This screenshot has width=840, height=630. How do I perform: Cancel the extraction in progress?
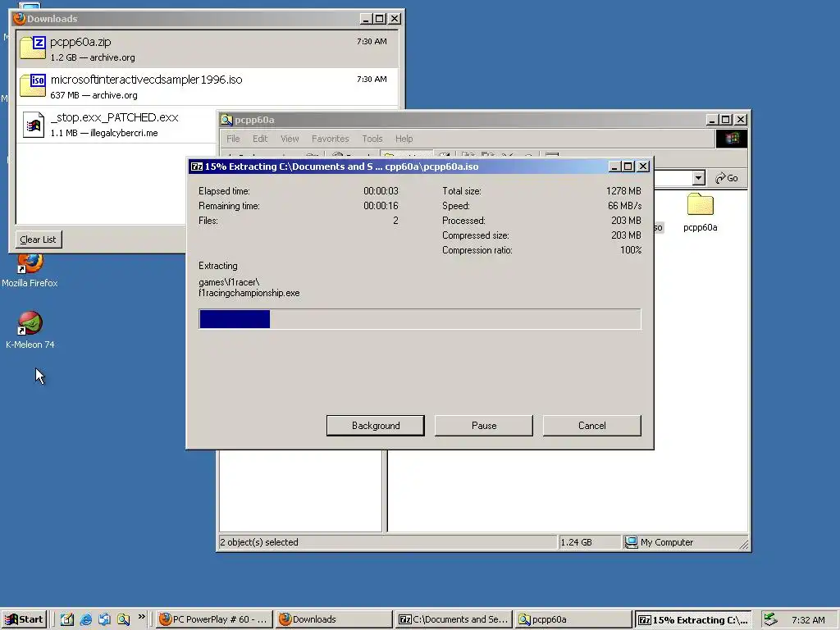(x=592, y=426)
